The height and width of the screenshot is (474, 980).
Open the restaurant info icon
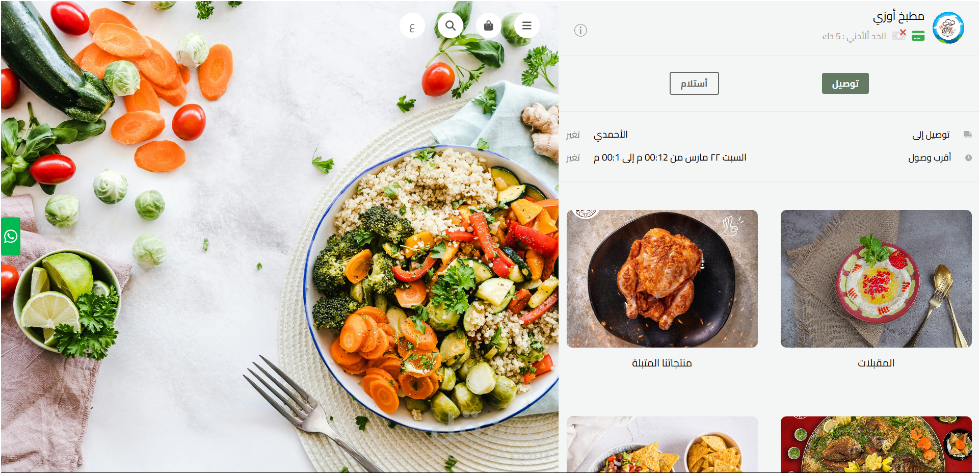[580, 31]
